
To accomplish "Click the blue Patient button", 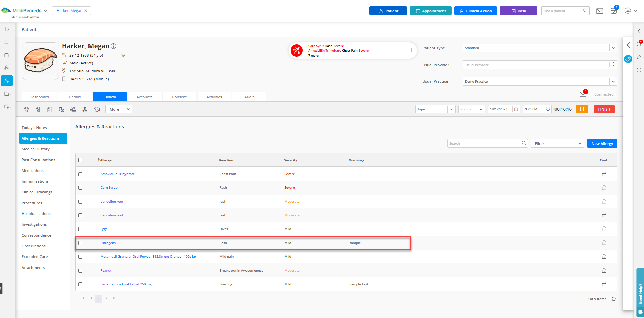I will [x=388, y=11].
